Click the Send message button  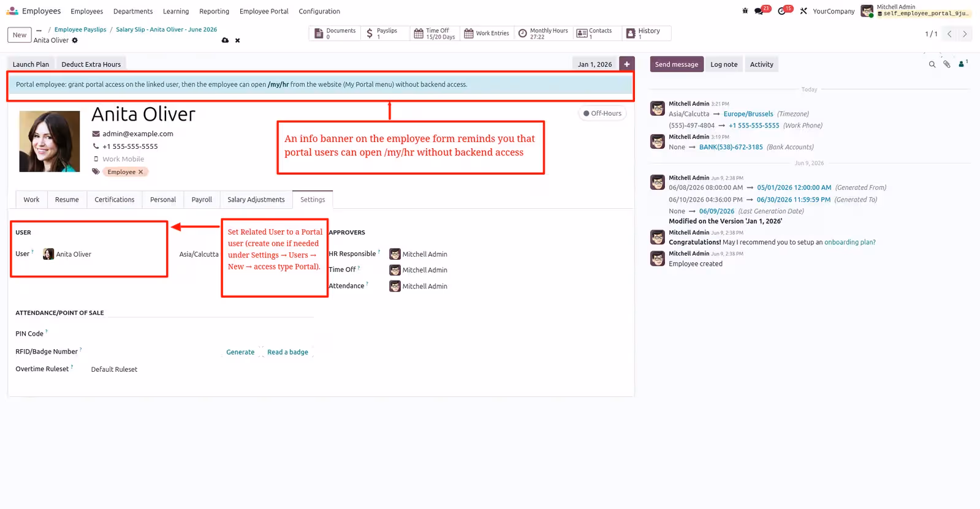pyautogui.click(x=677, y=64)
